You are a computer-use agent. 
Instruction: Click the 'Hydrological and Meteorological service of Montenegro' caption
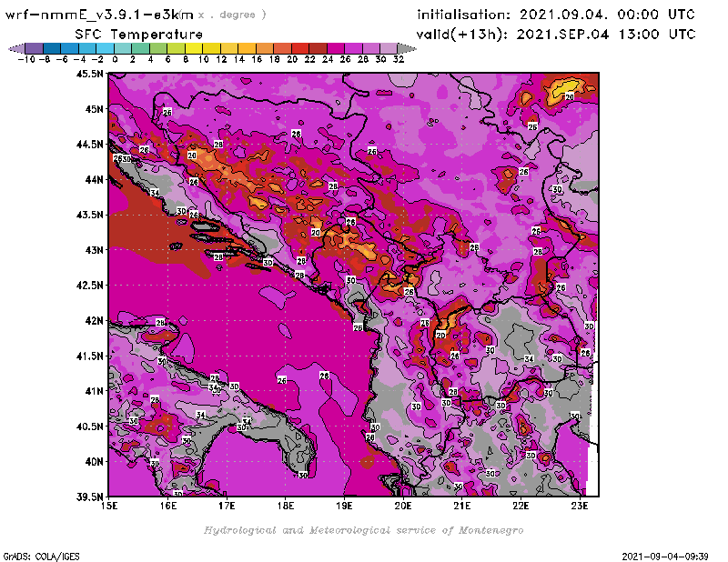pos(363,530)
